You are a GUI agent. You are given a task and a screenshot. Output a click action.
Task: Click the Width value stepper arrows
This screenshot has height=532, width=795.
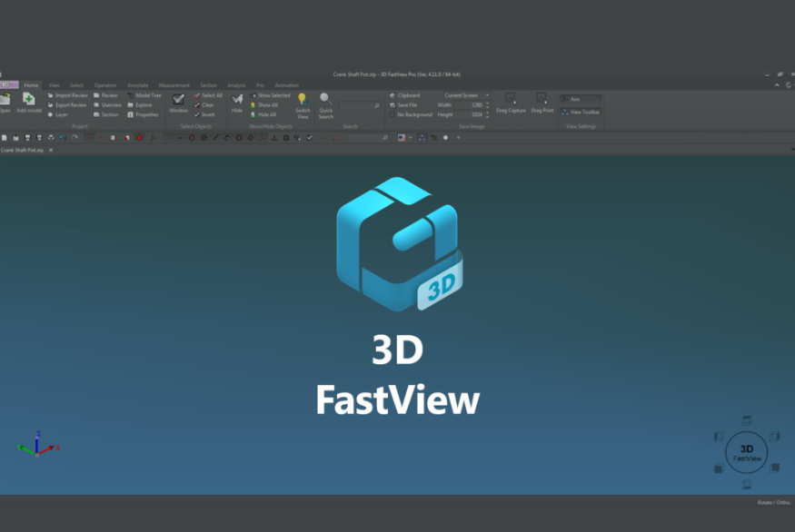tap(487, 105)
